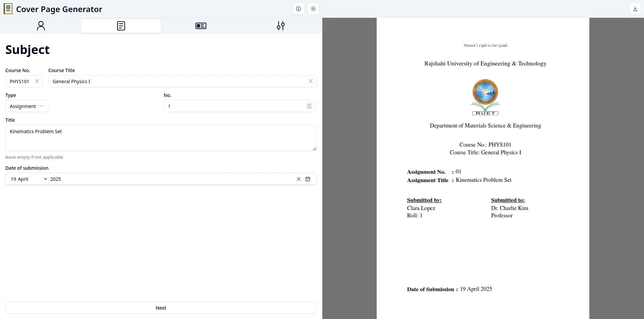
Task: Click the year 2025 in date field
Action: point(56,179)
